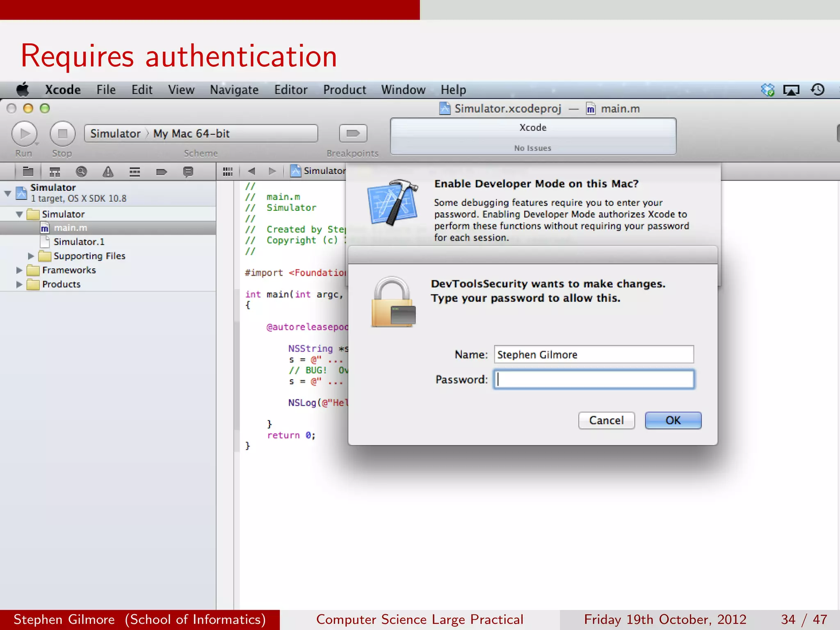Image resolution: width=840 pixels, height=630 pixels.
Task: Go back in editor history
Action: pos(252,171)
